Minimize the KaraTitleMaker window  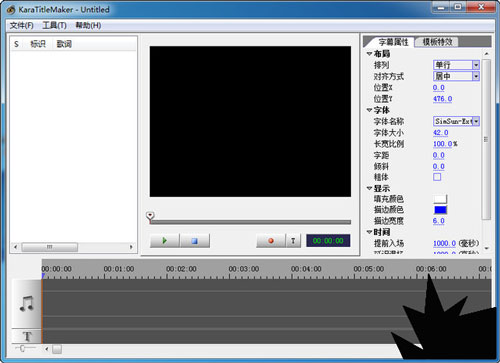click(441, 7)
